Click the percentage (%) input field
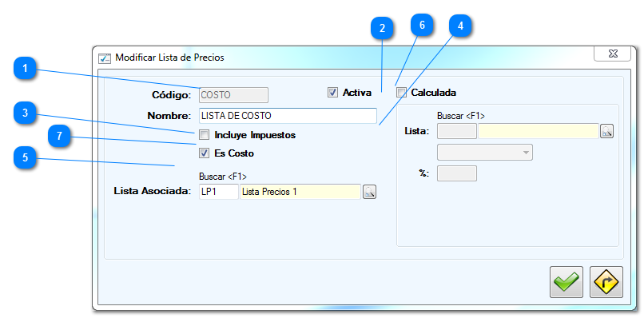644x318 pixels. pyautogui.click(x=457, y=173)
